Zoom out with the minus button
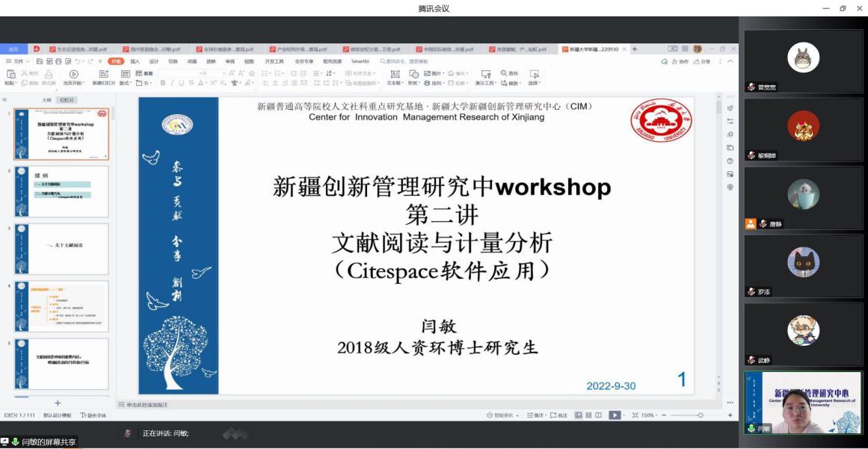Viewport: 868px width, 449px height. (x=665, y=415)
